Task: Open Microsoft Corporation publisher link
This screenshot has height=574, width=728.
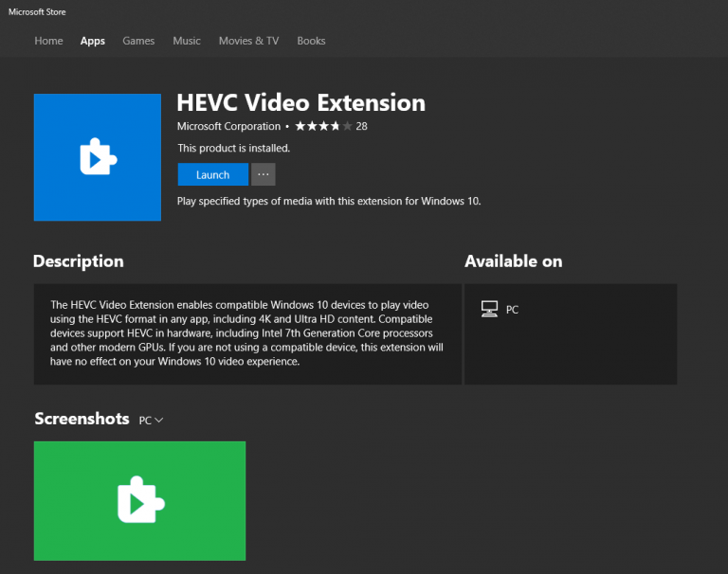Action: pos(228,126)
